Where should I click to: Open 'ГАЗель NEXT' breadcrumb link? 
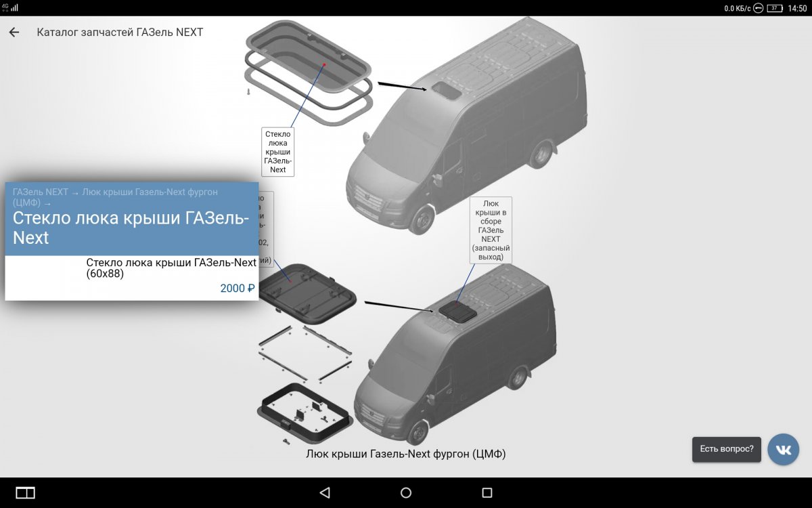[40, 192]
